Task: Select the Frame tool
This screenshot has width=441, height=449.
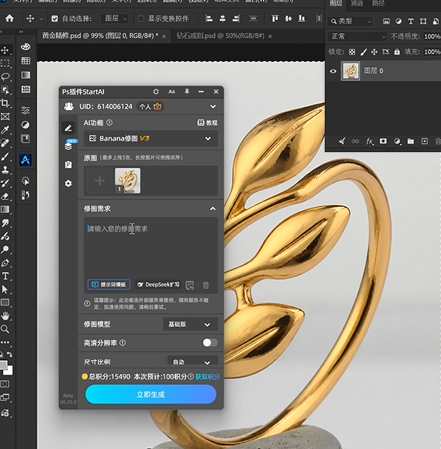Action: click(x=5, y=116)
